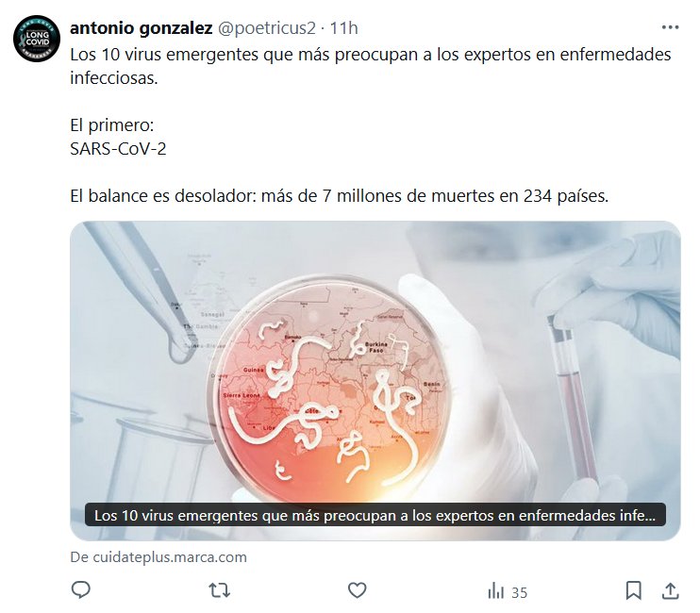The height and width of the screenshot is (613, 700).
Task: Like the tweet with heart icon
Action: [x=358, y=590]
